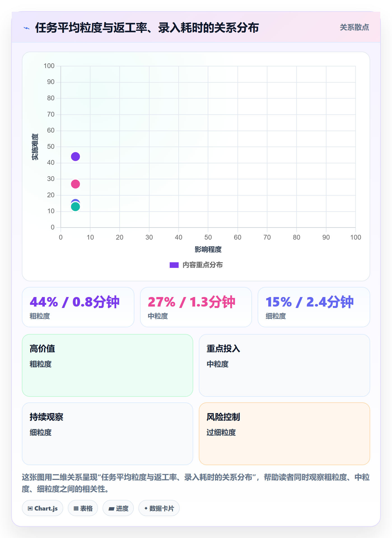The width and height of the screenshot is (392, 538).
Task: Click the diamond icon in the 数据卡片 tag
Action: coord(146,508)
